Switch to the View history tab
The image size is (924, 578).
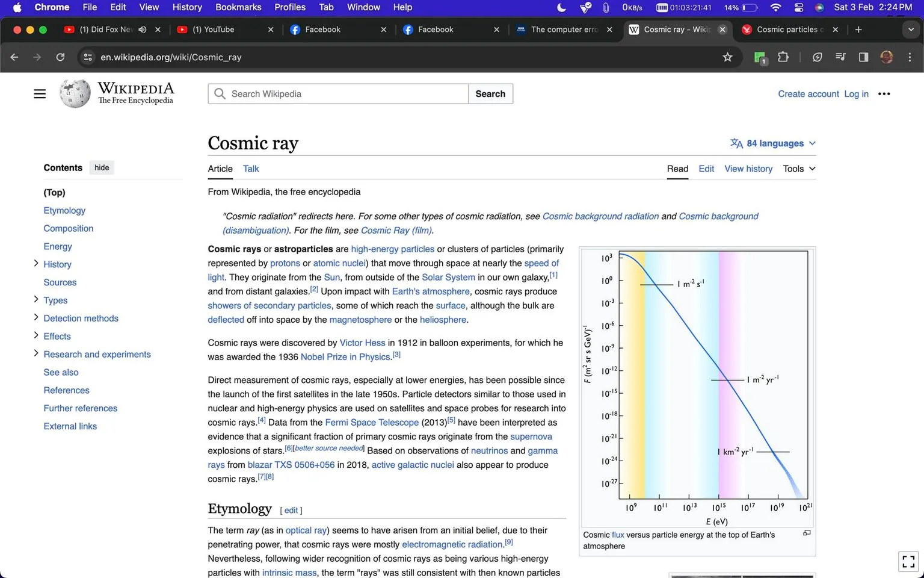pyautogui.click(x=748, y=169)
